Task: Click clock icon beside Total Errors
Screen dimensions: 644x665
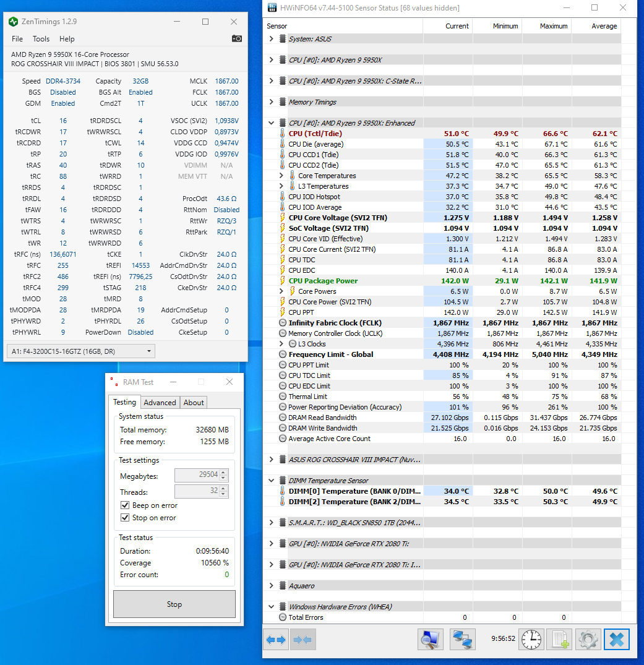Action: [283, 617]
